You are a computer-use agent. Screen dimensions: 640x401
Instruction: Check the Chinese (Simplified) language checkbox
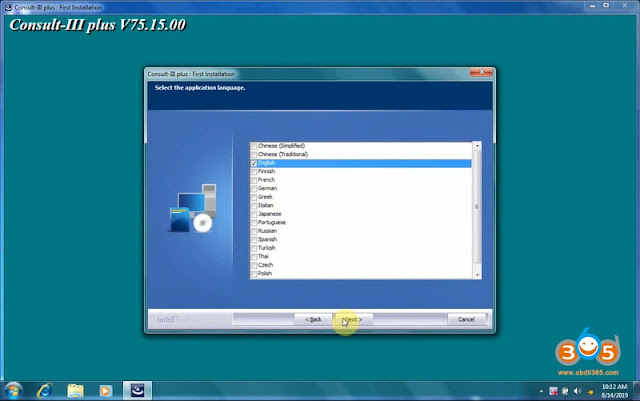click(x=254, y=146)
